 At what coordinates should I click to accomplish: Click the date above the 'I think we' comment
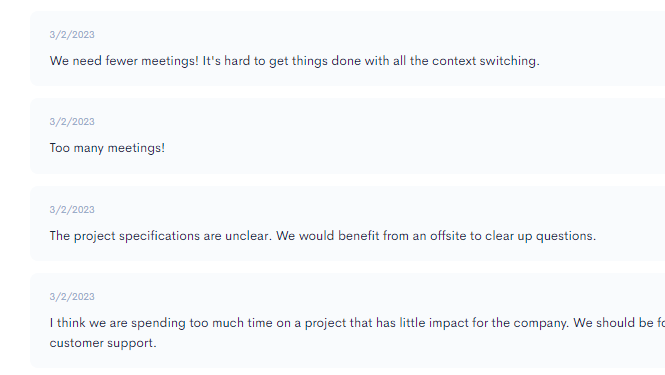click(x=72, y=297)
